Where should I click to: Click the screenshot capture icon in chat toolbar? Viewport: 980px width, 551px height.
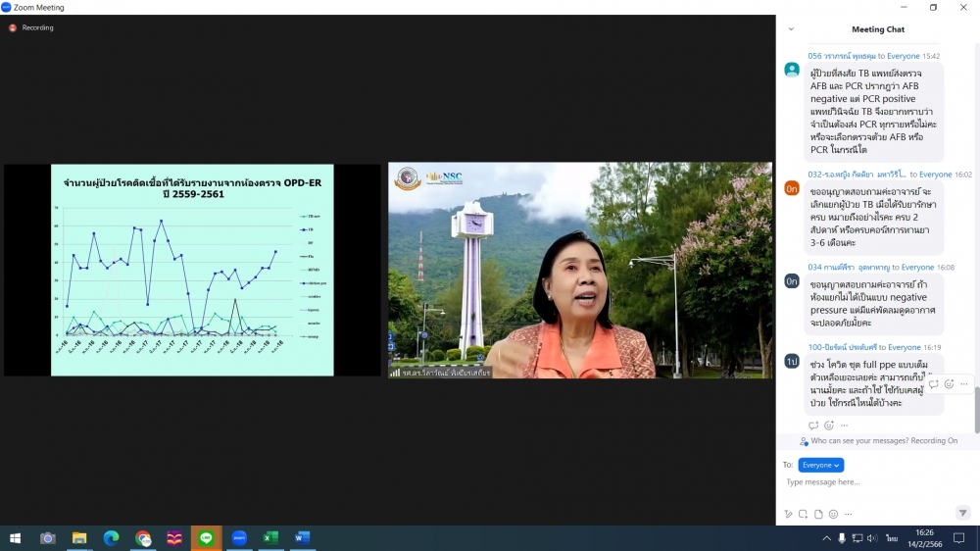point(803,514)
